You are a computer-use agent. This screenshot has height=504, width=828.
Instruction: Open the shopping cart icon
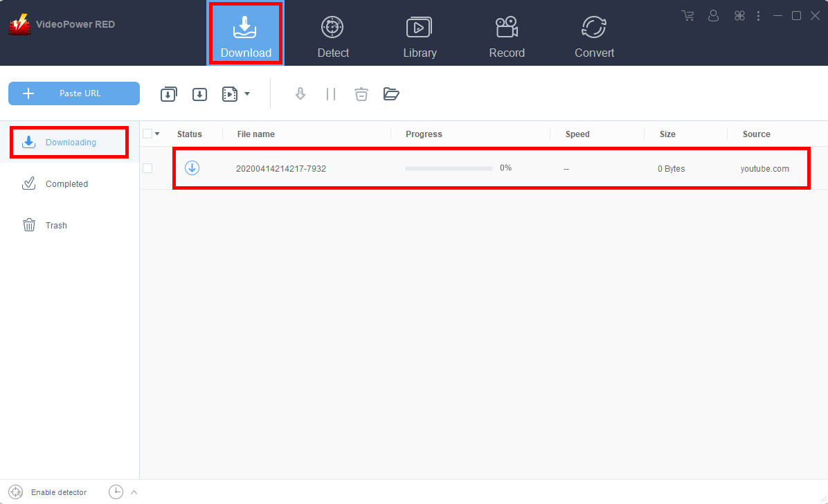click(x=687, y=16)
